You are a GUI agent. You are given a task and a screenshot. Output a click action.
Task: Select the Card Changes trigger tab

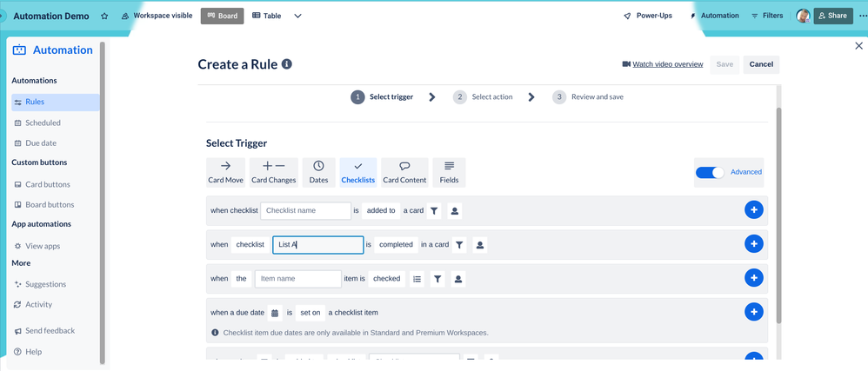click(273, 173)
